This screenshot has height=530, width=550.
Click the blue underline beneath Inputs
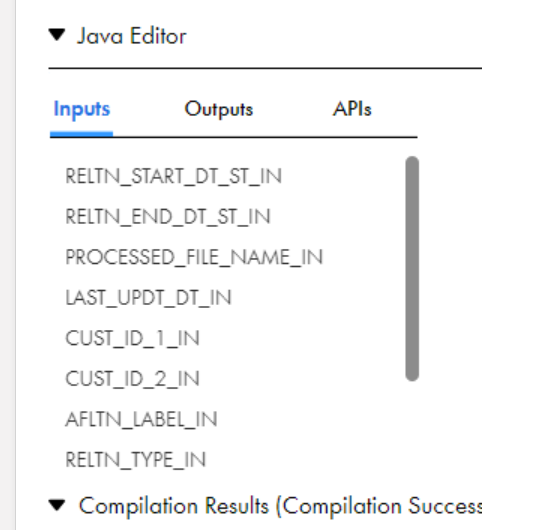click(x=81, y=134)
